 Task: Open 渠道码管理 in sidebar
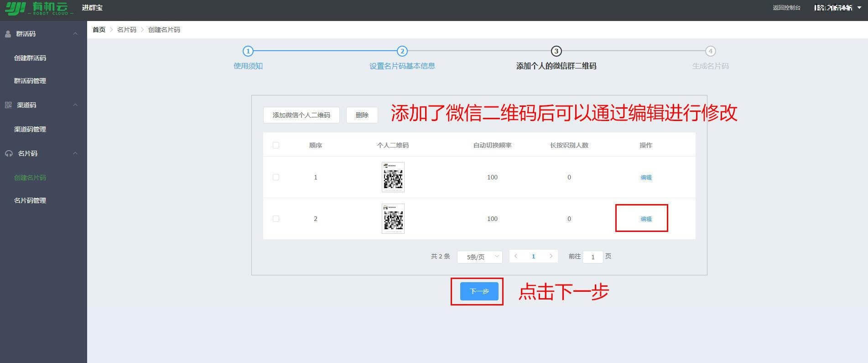point(30,129)
